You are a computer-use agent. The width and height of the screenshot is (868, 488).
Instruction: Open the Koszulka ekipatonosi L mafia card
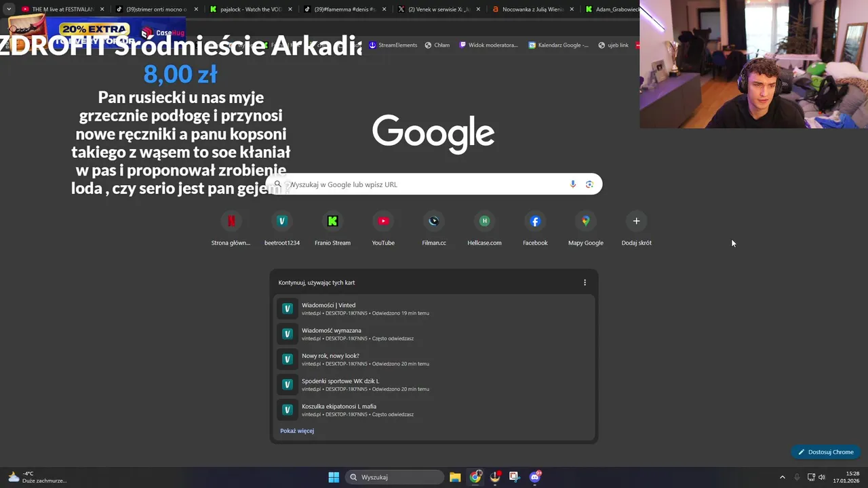coord(434,410)
